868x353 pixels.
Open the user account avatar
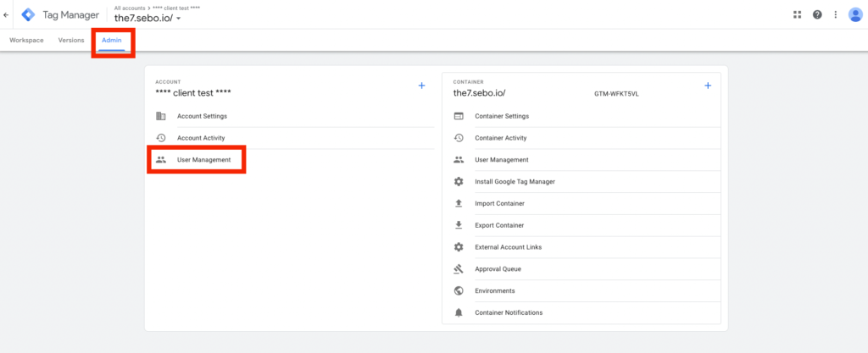[x=854, y=15]
